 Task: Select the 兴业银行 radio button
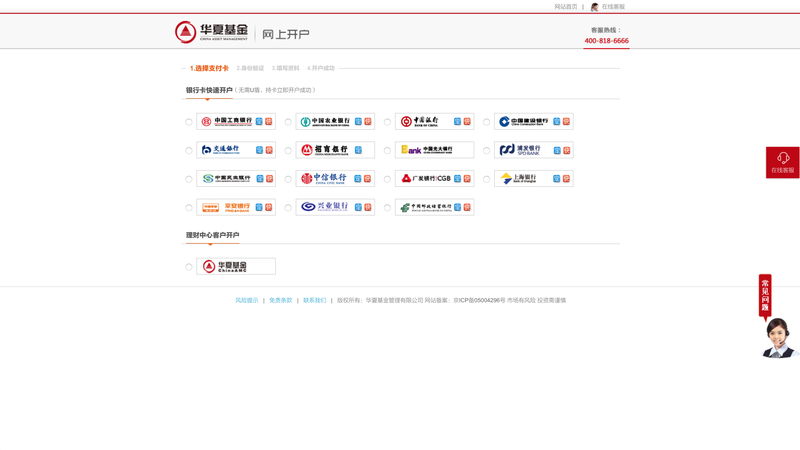pos(288,208)
